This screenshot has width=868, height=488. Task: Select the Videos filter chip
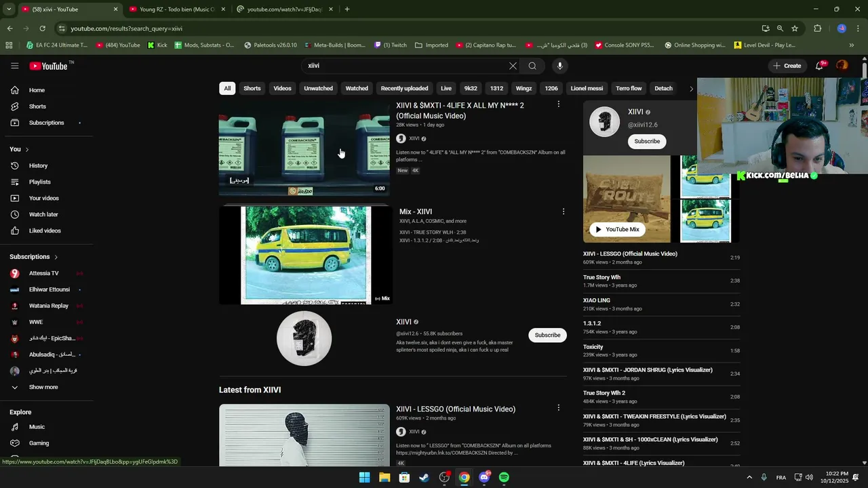[x=282, y=89]
